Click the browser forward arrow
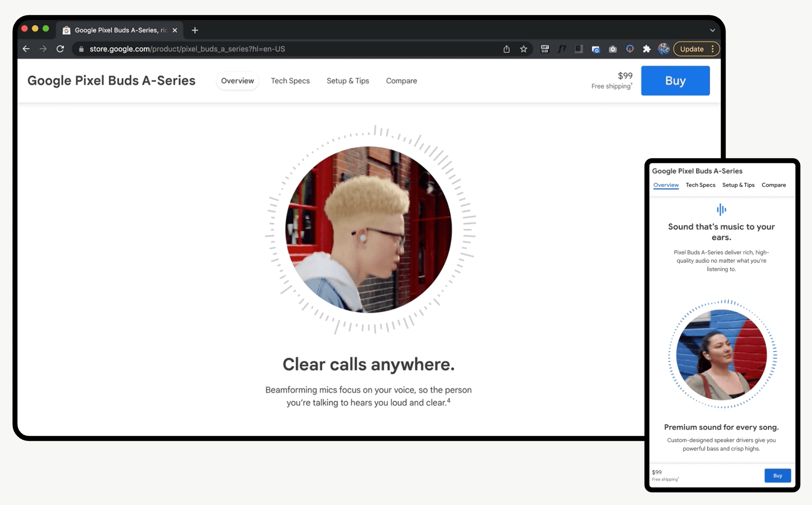The height and width of the screenshot is (505, 812). click(x=43, y=49)
